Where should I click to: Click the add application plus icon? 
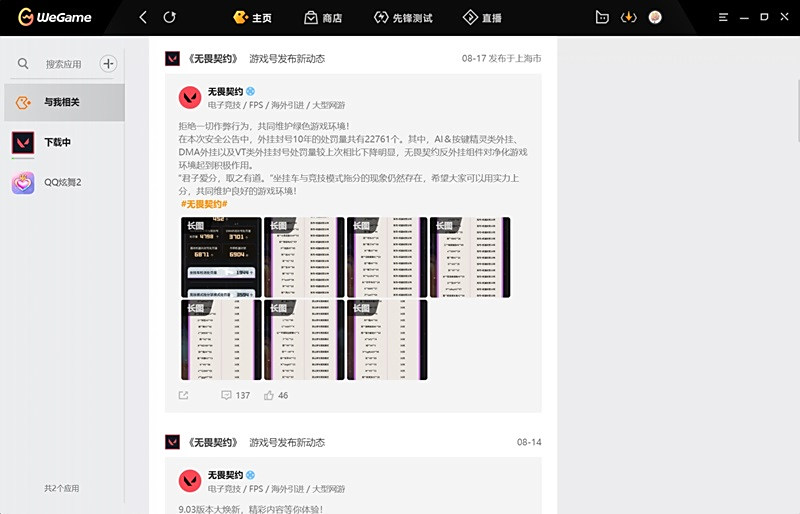click(109, 64)
